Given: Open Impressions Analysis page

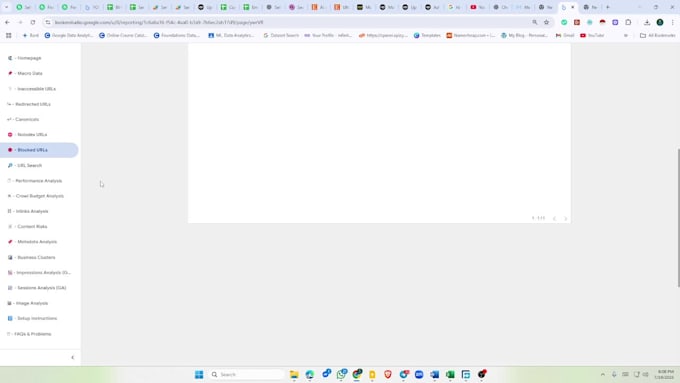Looking at the screenshot, I should [39, 272].
